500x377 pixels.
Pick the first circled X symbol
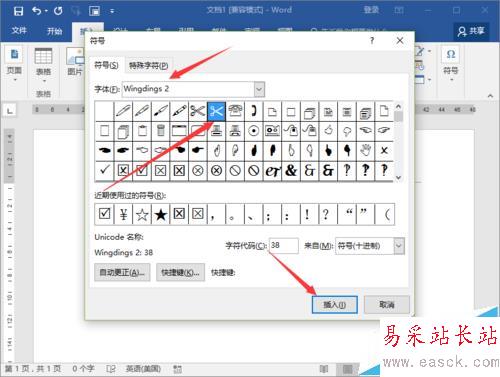click(198, 171)
